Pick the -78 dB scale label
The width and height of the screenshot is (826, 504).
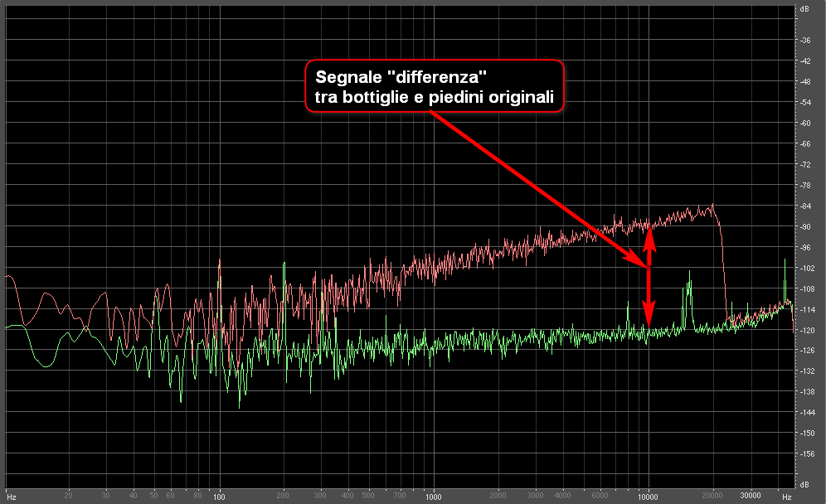tap(805, 186)
